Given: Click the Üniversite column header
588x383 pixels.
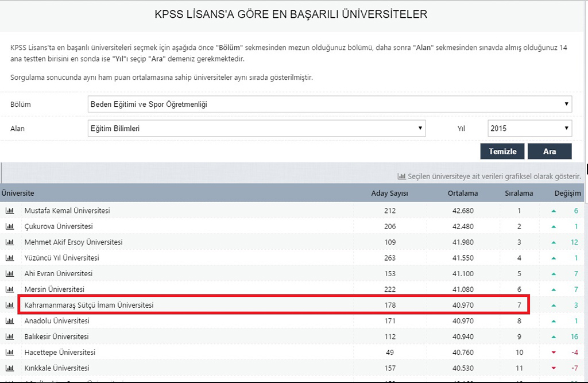Looking at the screenshot, I should 18,194.
